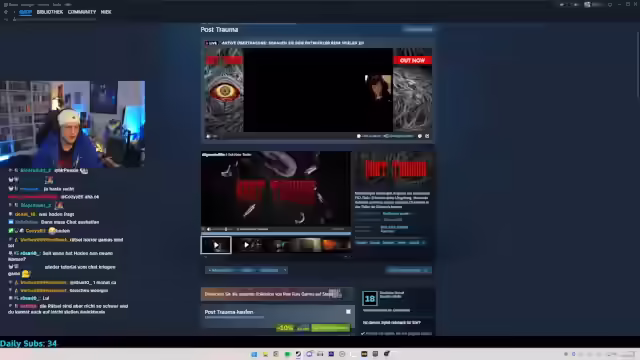Pop out the live broadcast player
Image resolution: width=640 pixels, height=360 pixels.
[427, 136]
